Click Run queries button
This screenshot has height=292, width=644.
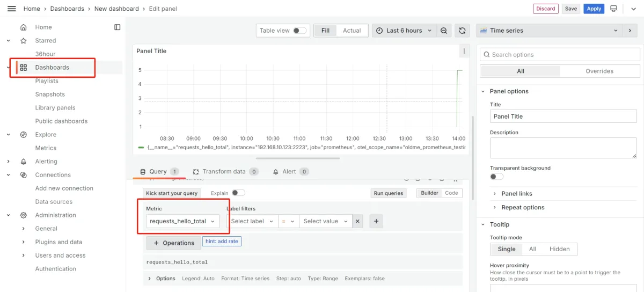tap(389, 193)
